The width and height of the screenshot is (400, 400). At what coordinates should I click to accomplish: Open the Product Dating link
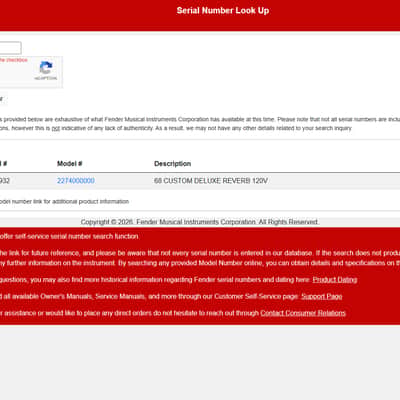[335, 280]
